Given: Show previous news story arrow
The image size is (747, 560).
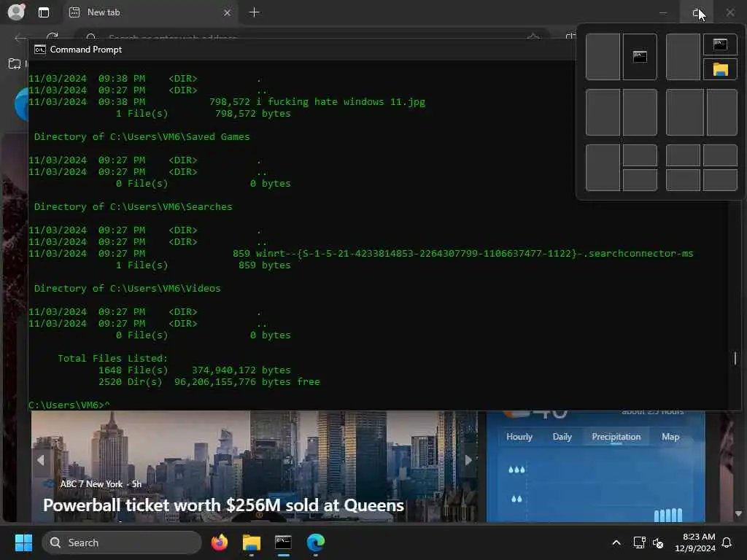Looking at the screenshot, I should point(41,460).
